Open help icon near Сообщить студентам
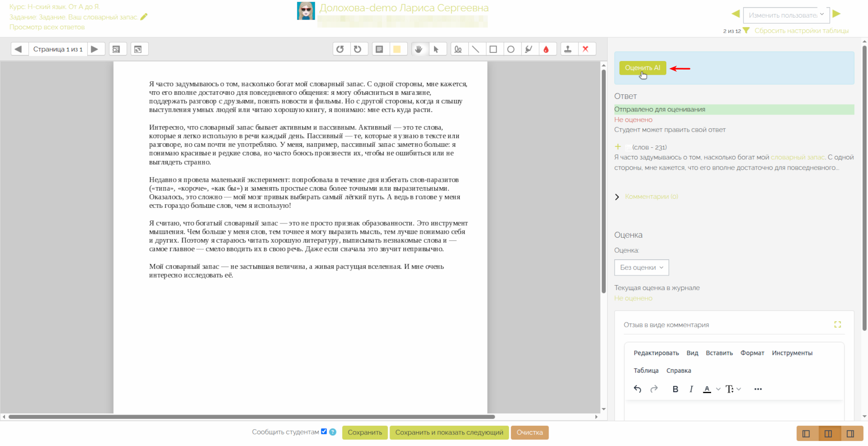 point(333,432)
